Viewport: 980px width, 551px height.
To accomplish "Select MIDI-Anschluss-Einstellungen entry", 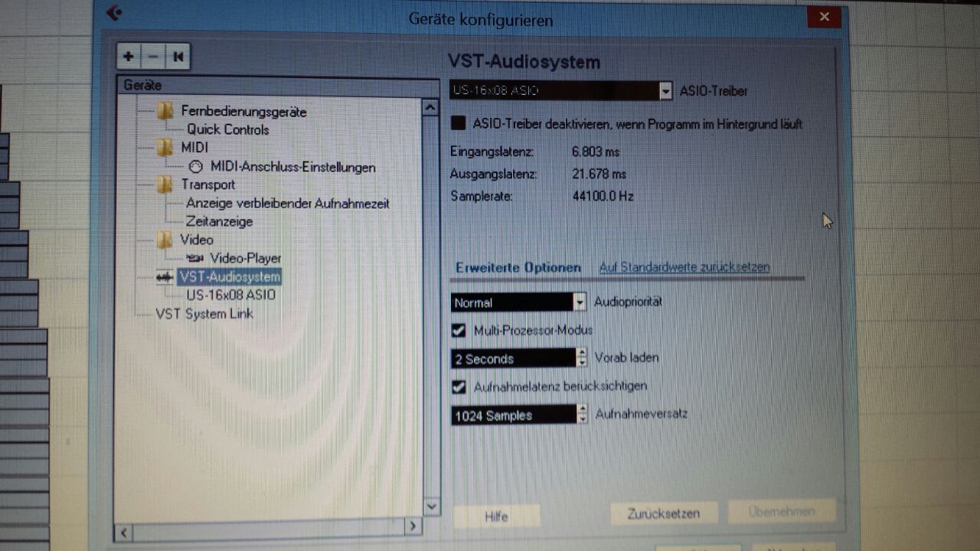I will coord(293,167).
